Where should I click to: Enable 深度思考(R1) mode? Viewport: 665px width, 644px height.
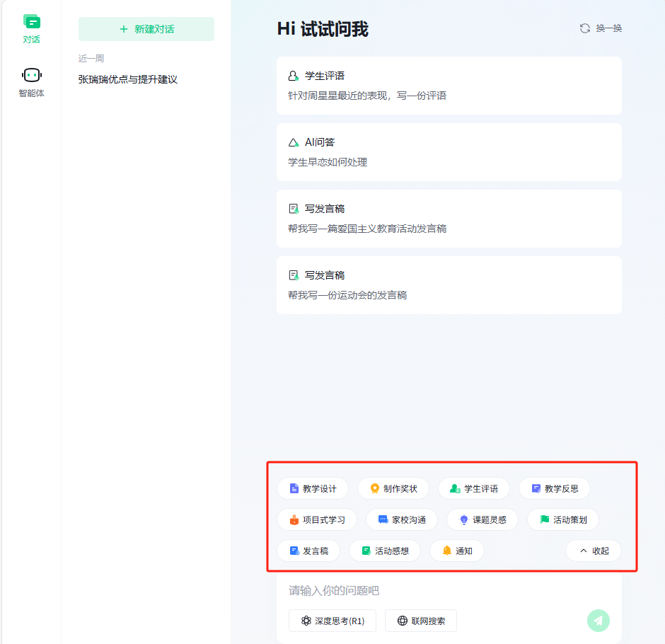coord(332,621)
